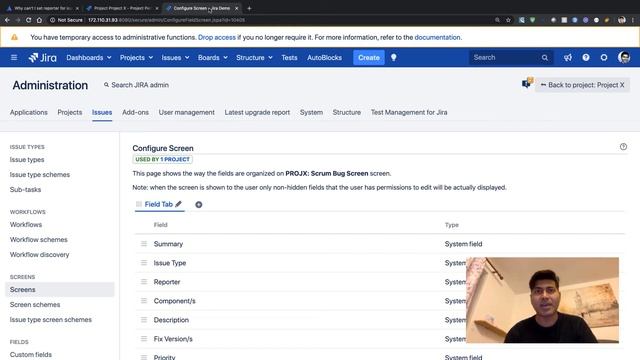This screenshot has width=640, height=360.
Task: Click the search magnifier icon in navbar
Action: [x=544, y=58]
